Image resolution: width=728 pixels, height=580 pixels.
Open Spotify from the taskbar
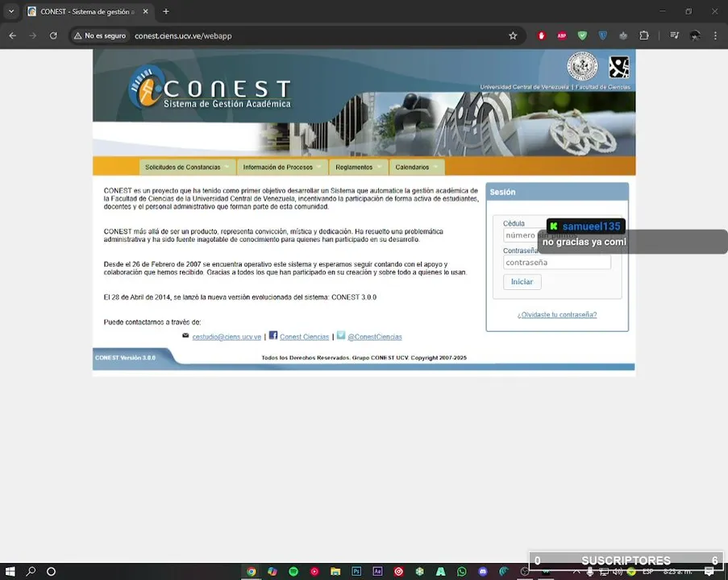click(293, 571)
